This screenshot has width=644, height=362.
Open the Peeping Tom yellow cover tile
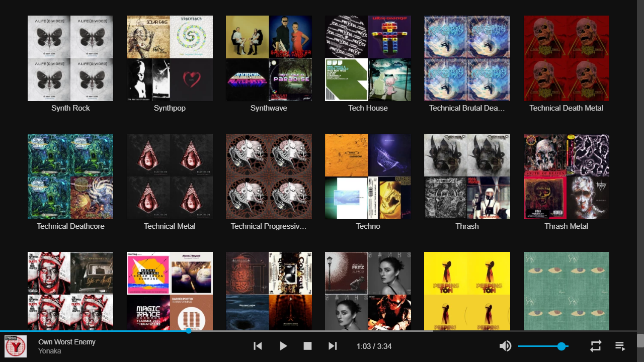point(467,291)
